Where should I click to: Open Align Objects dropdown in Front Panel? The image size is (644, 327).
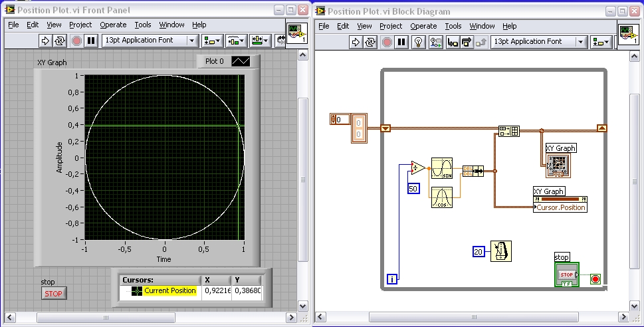point(213,41)
